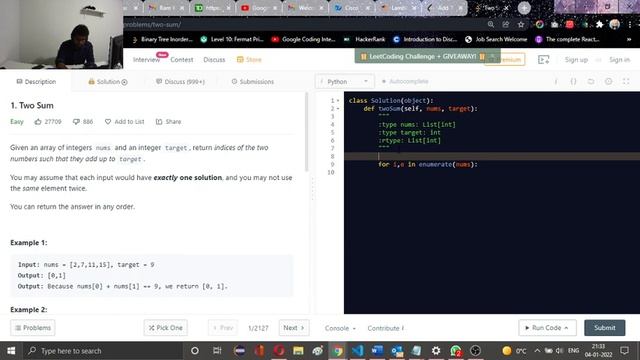Click the Sign up link
The image size is (640, 360).
[576, 60]
